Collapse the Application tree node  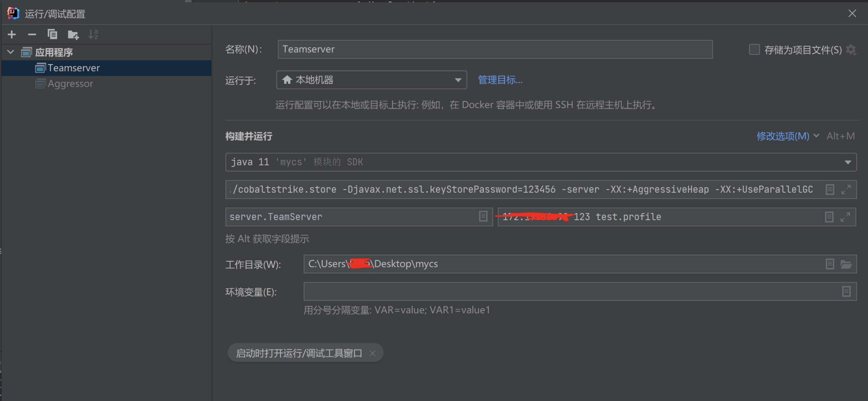tap(11, 52)
